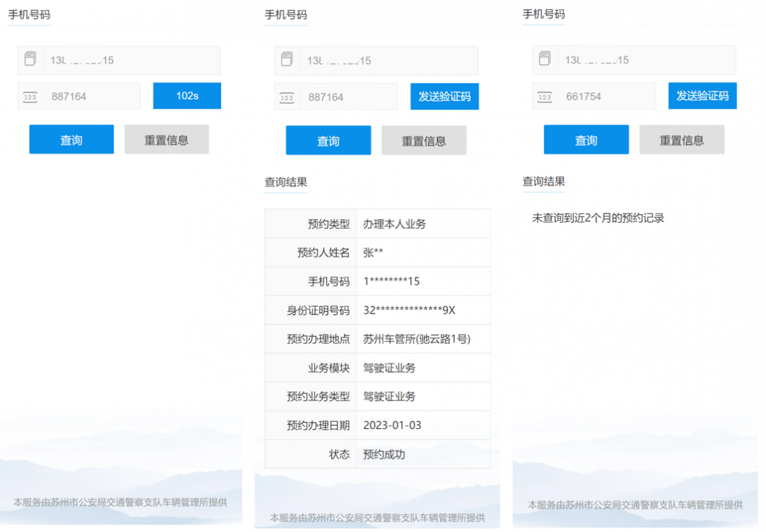Viewport: 766px width, 532px height.
Task: Click the phone icon in the no-records panel
Action: (545, 60)
